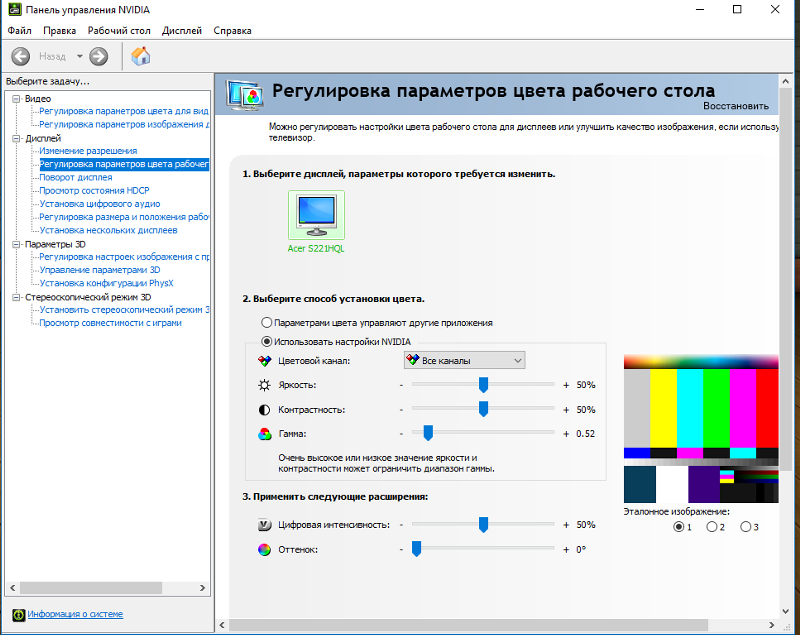Open desktop size and position adjustment task
800x635 pixels.
(124, 217)
